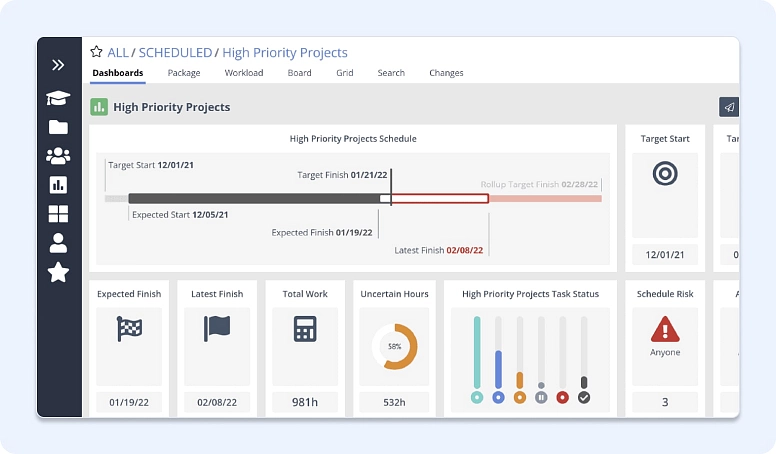
Task: Open the favorites star in the sidebar
Action: [58, 272]
